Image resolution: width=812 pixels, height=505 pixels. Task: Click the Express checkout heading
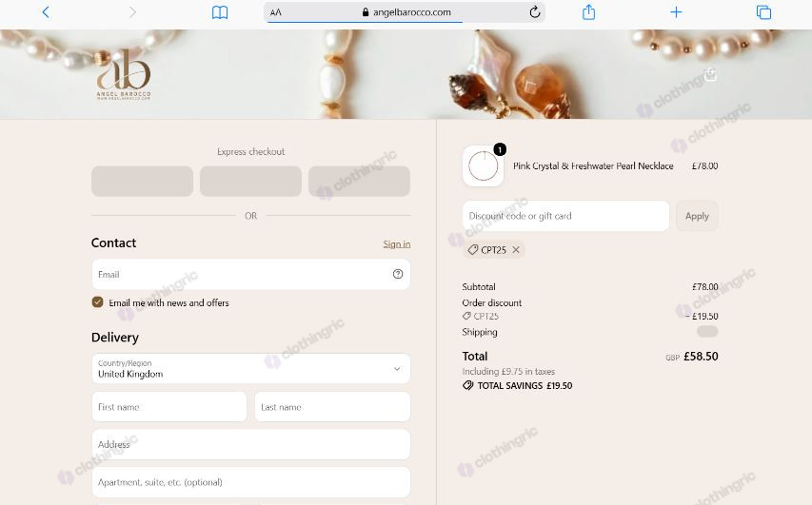[250, 151]
